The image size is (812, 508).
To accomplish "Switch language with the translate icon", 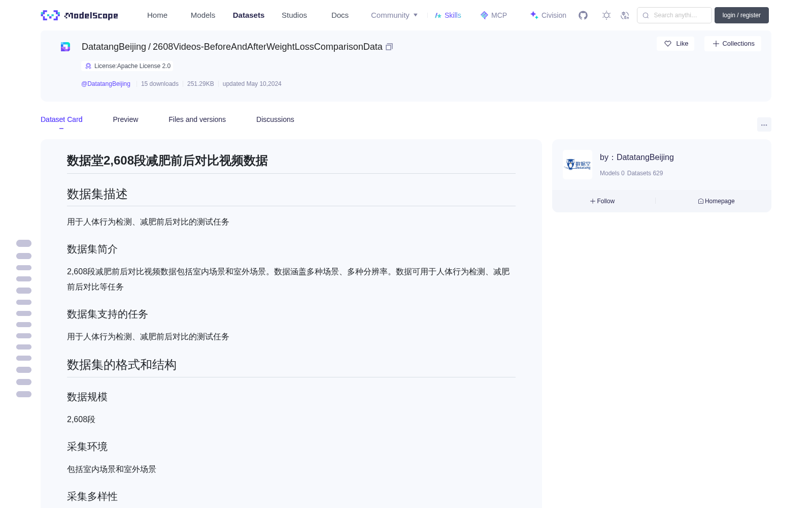I will point(625,15).
